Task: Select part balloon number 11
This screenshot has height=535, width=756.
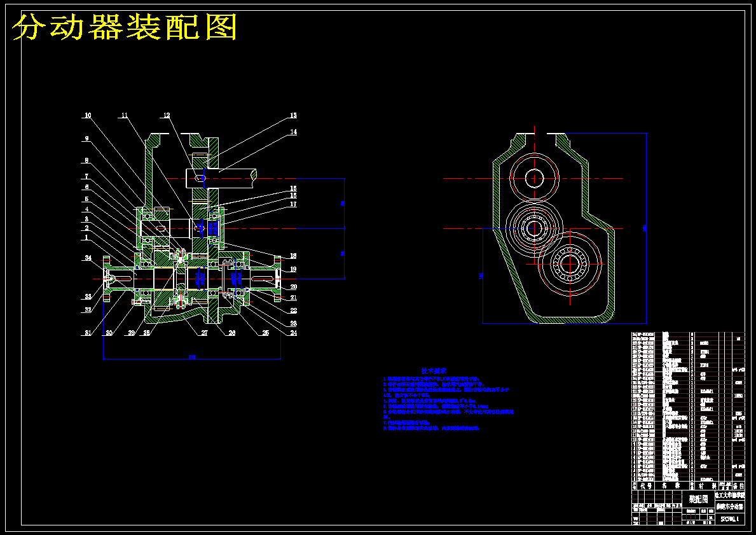Action: (125, 115)
